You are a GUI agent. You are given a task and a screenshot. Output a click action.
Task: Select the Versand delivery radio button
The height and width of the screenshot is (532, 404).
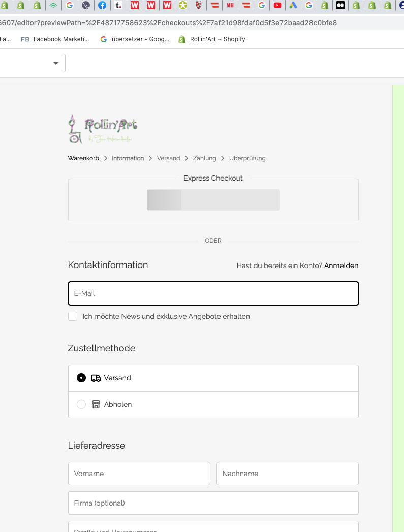click(x=81, y=378)
